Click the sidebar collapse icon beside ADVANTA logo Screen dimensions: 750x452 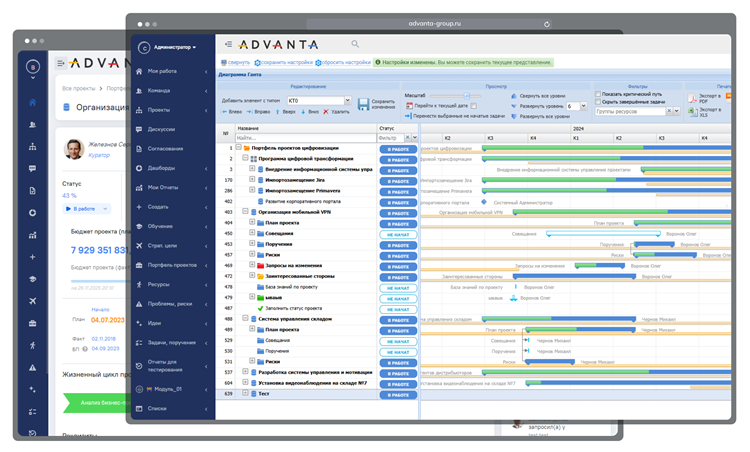(229, 44)
